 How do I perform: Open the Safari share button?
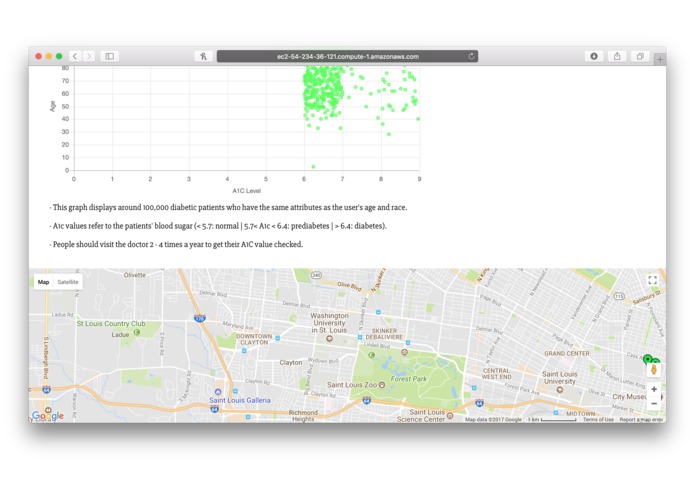(x=617, y=56)
